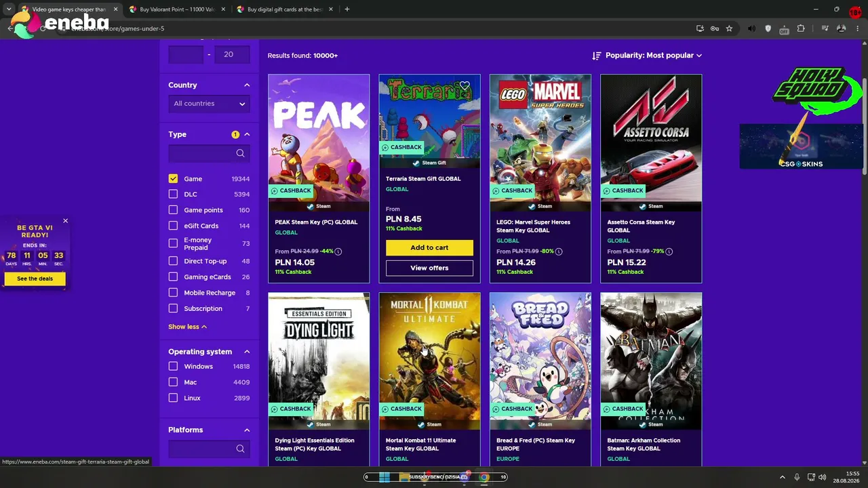Check the Direct Top-up filter

click(x=173, y=261)
